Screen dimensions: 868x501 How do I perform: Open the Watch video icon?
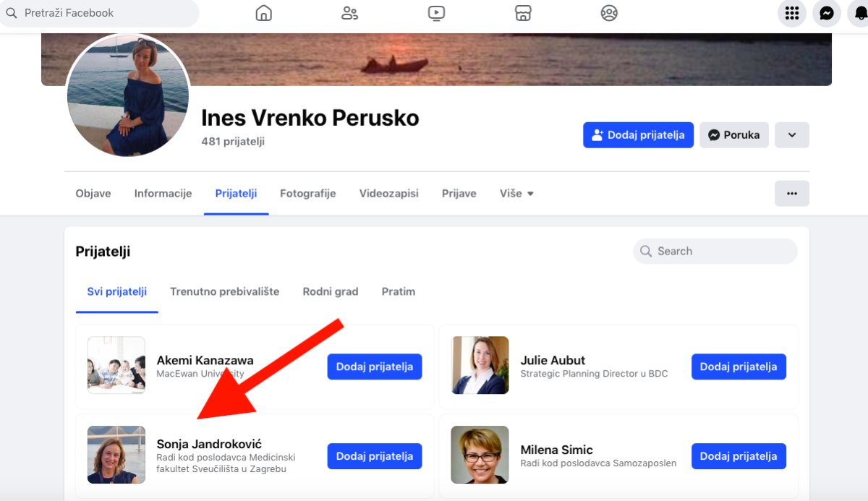pyautogui.click(x=436, y=13)
